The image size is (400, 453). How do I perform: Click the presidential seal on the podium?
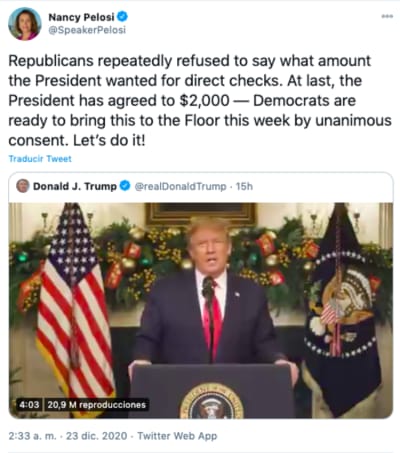coord(212,402)
